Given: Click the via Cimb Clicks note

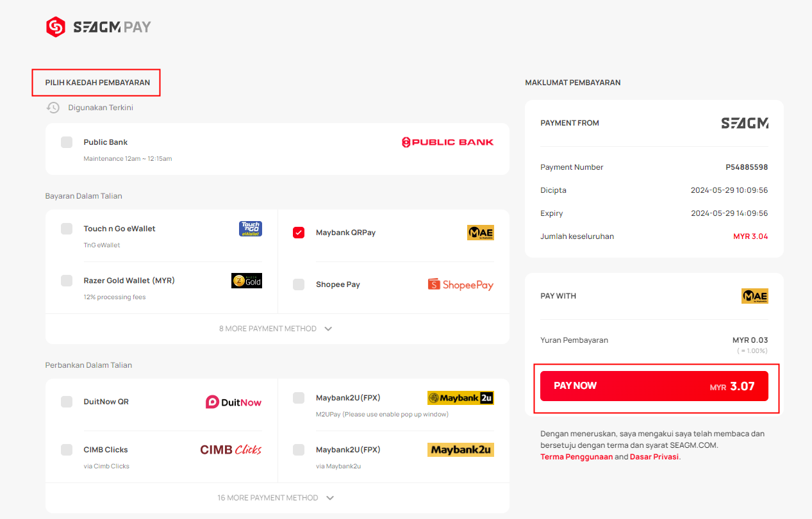Looking at the screenshot, I should click(106, 466).
